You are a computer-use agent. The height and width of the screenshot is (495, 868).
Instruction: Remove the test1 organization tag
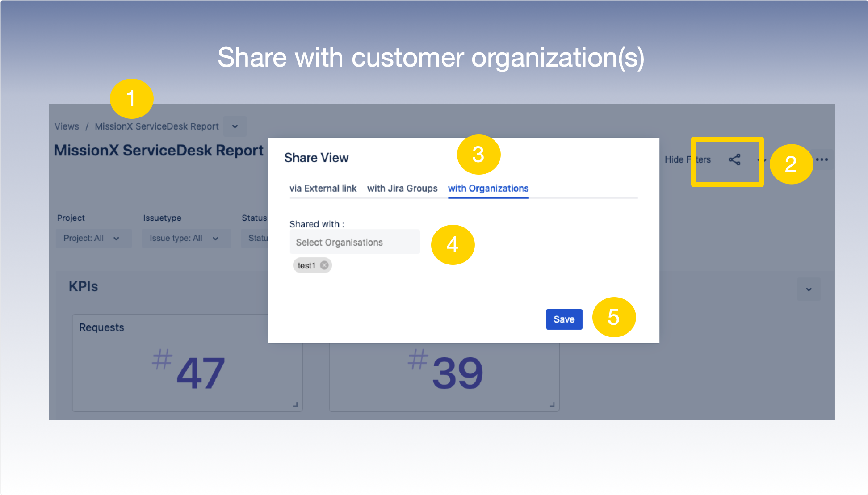click(324, 265)
